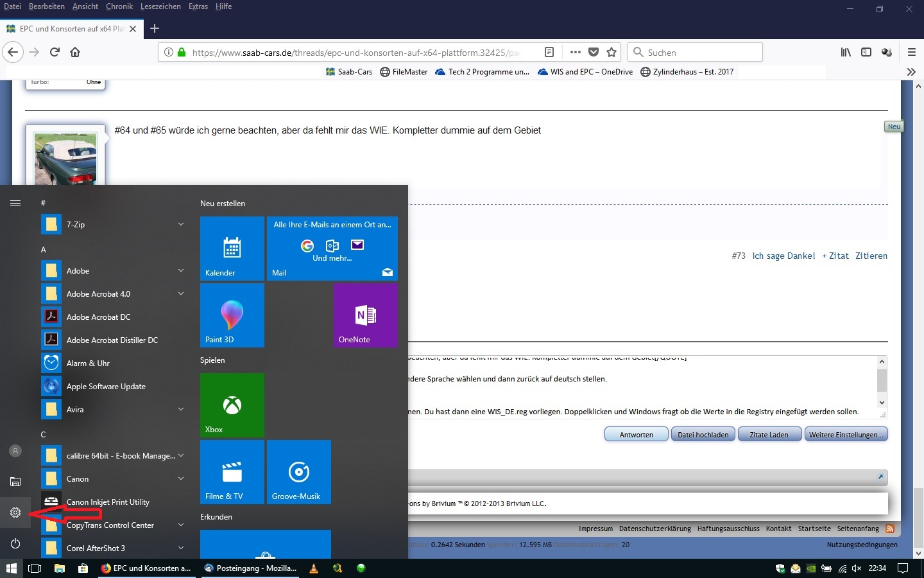
Task: Expand the Adobe folder chevron
Action: pos(181,270)
